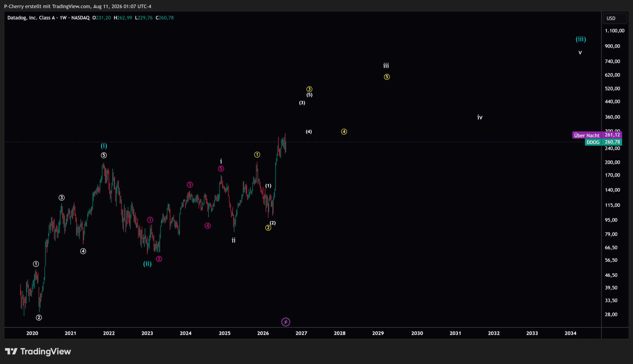Click the 2030 label on time axis

tap(417, 333)
